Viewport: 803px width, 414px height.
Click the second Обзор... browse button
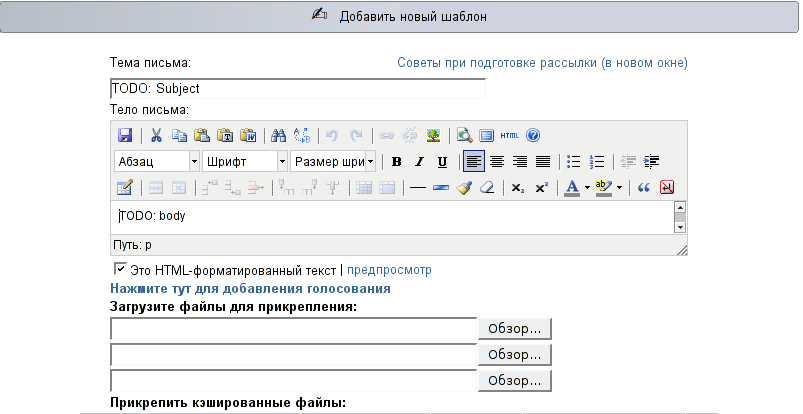[x=515, y=355]
